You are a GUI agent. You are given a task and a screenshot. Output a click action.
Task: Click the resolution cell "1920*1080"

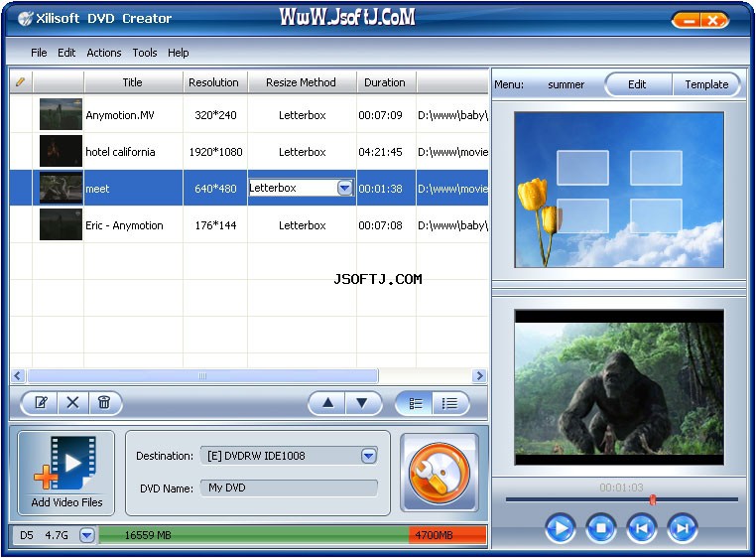point(215,152)
